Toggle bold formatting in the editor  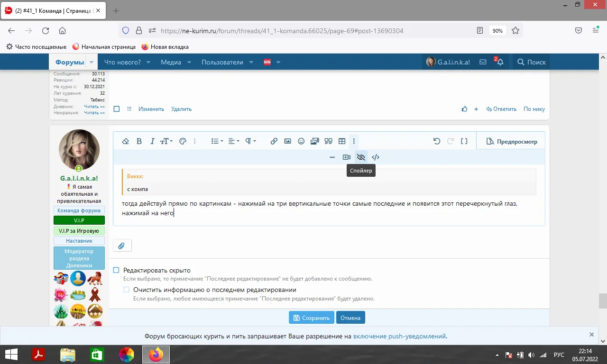coord(139,141)
